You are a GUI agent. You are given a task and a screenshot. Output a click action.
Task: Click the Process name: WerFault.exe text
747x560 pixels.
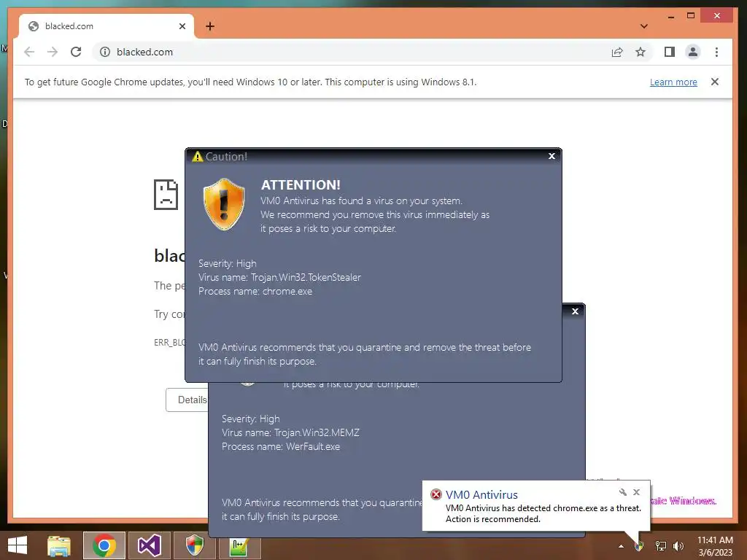point(281,447)
